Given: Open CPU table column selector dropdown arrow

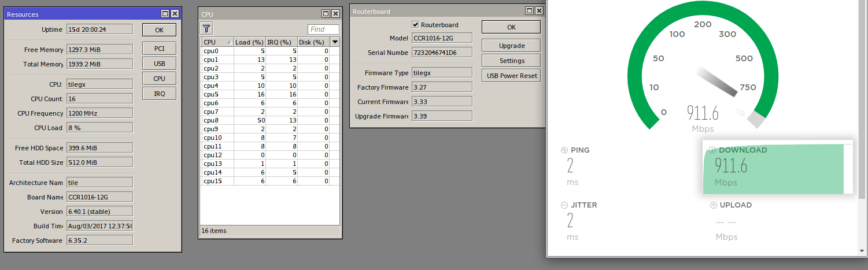Looking at the screenshot, I should pos(334,42).
